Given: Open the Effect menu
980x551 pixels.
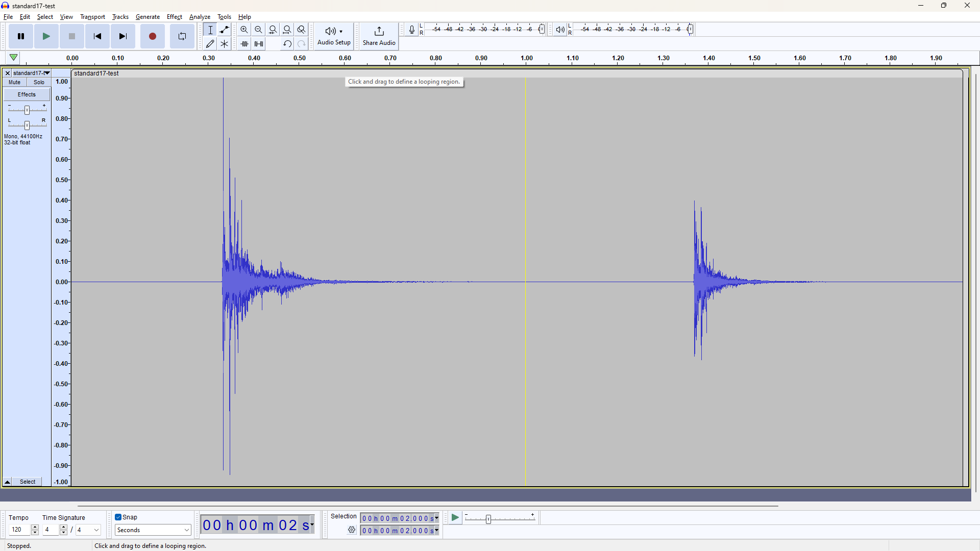Looking at the screenshot, I should pos(175,17).
